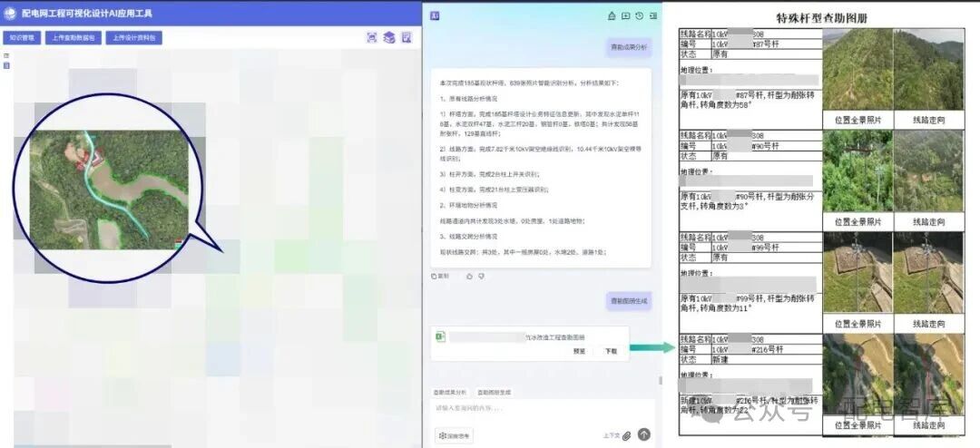Image resolution: width=980 pixels, height=448 pixels.
Task: Collapse the AI panel with sidebar icon
Action: click(652, 16)
